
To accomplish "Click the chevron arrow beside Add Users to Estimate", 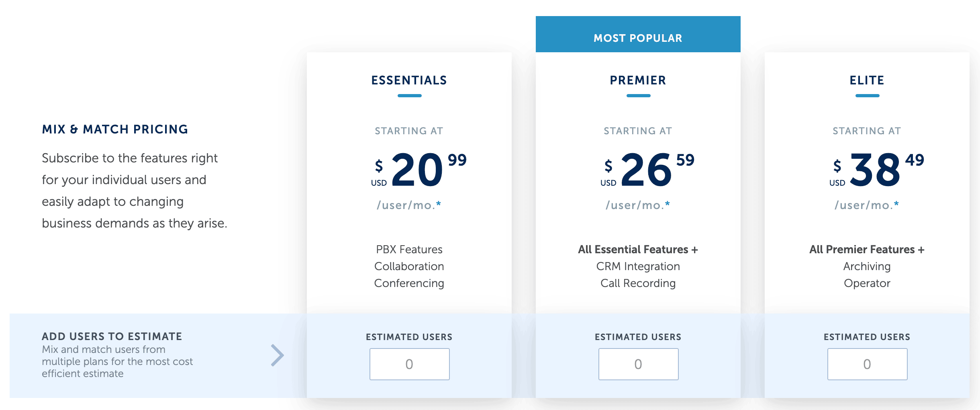I will [x=278, y=355].
